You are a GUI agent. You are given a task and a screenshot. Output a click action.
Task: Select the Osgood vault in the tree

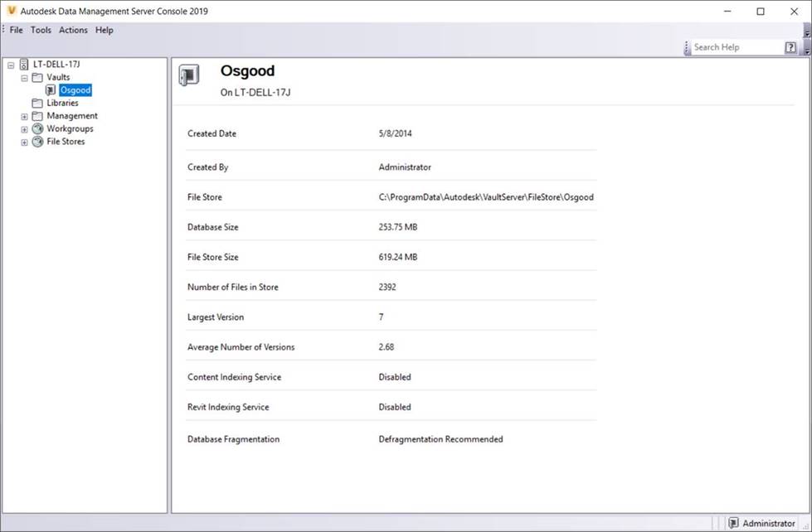(75, 90)
